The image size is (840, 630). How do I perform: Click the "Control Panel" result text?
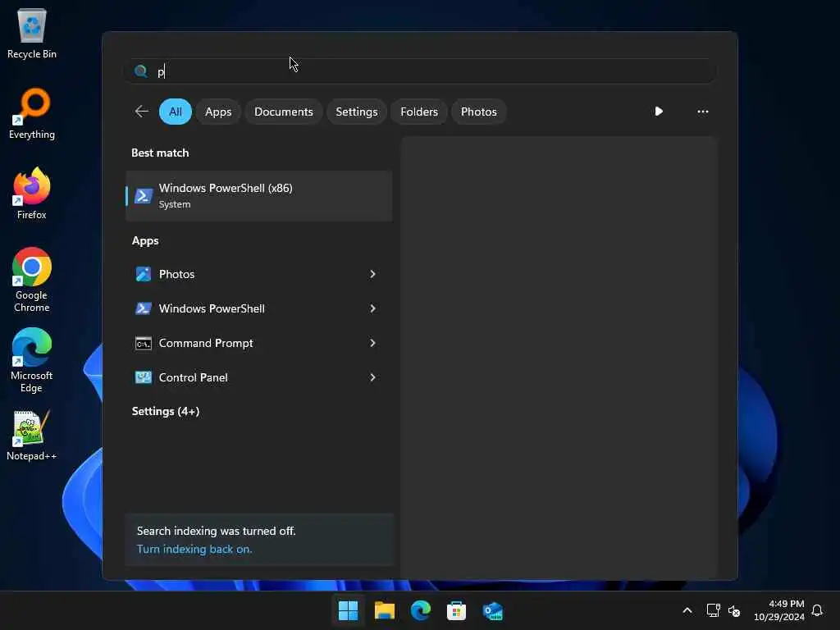pyautogui.click(x=194, y=377)
